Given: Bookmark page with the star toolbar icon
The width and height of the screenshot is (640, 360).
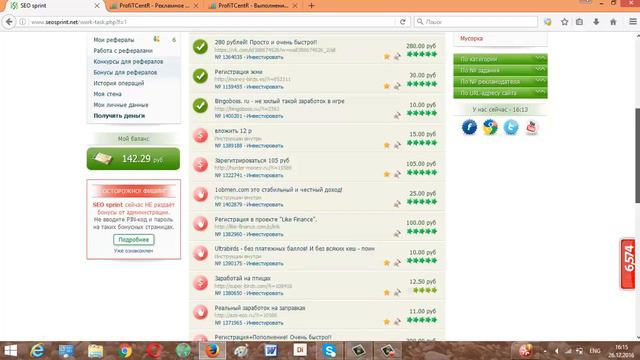Looking at the screenshot, I should coord(564,22).
